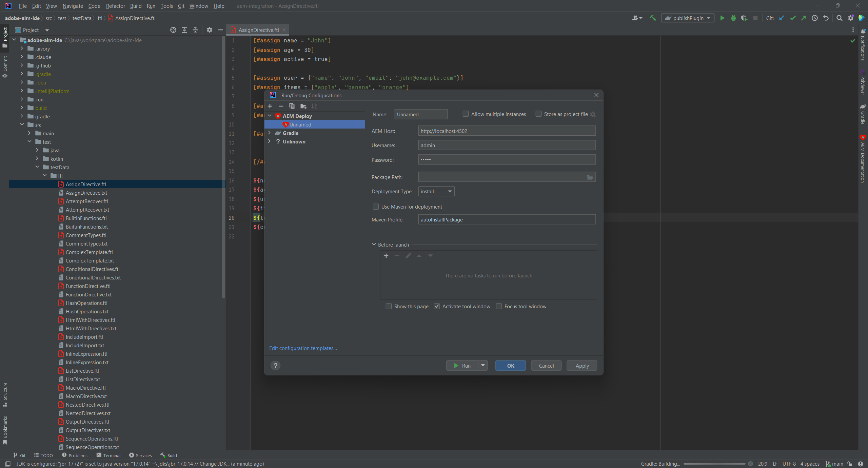Open the Refactor menu
This screenshot has width=868, height=468.
coord(115,6)
